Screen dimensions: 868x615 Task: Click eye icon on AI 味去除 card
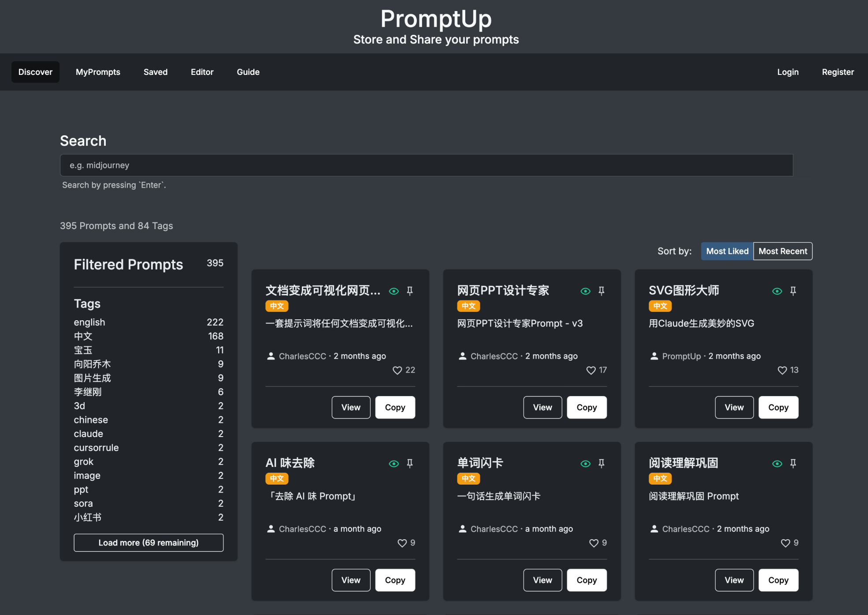pyautogui.click(x=394, y=464)
